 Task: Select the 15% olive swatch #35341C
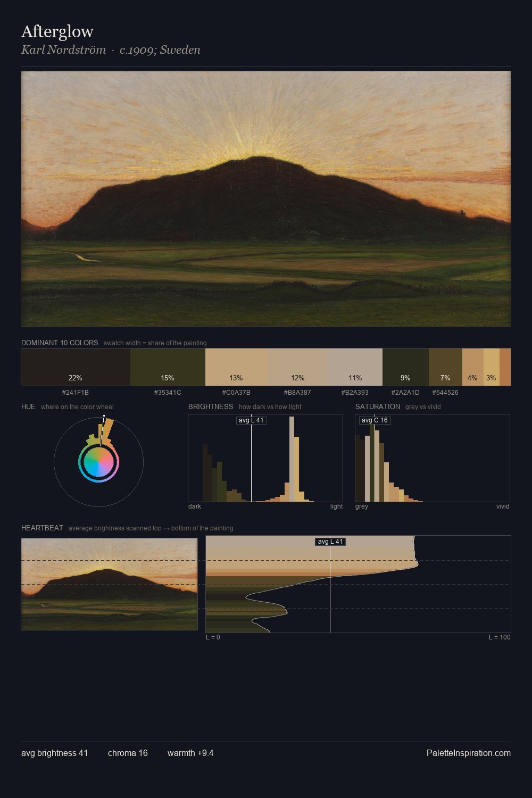tap(168, 367)
